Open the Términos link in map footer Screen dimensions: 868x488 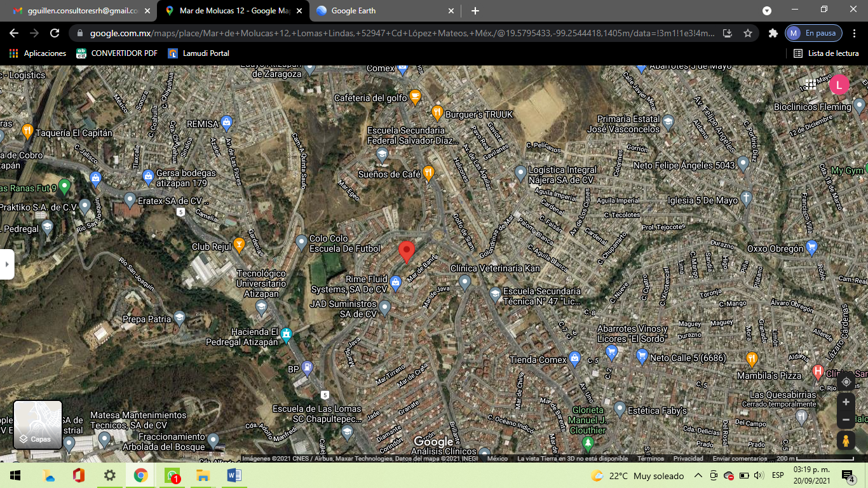pyautogui.click(x=651, y=458)
